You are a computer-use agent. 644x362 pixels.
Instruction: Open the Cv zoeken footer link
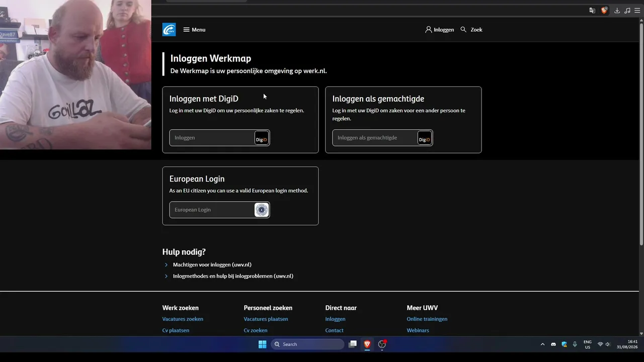pos(256,330)
